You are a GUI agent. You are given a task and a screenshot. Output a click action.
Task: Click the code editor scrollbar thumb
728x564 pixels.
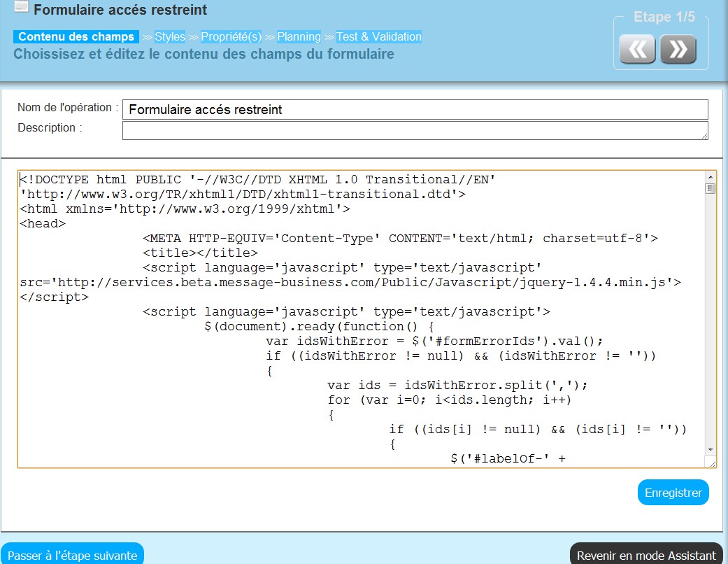[x=711, y=188]
